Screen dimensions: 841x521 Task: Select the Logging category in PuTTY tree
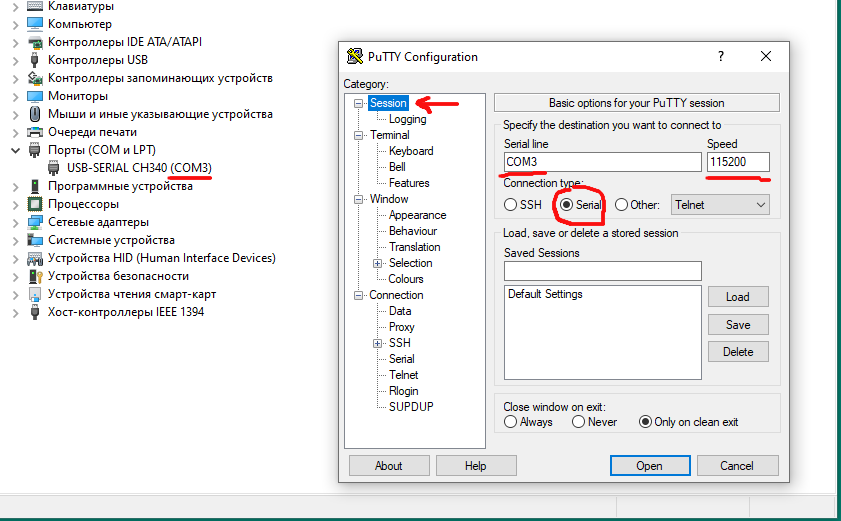[408, 119]
